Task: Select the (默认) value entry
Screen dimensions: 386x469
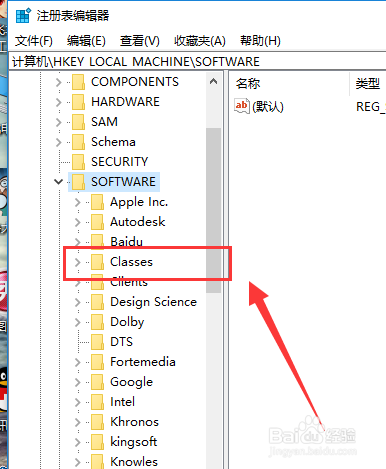Action: tap(268, 107)
